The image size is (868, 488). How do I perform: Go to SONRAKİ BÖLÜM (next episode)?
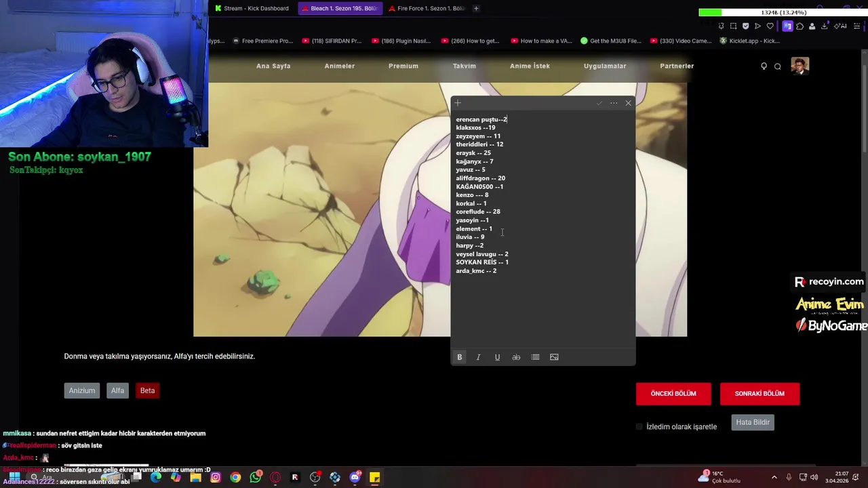click(759, 394)
